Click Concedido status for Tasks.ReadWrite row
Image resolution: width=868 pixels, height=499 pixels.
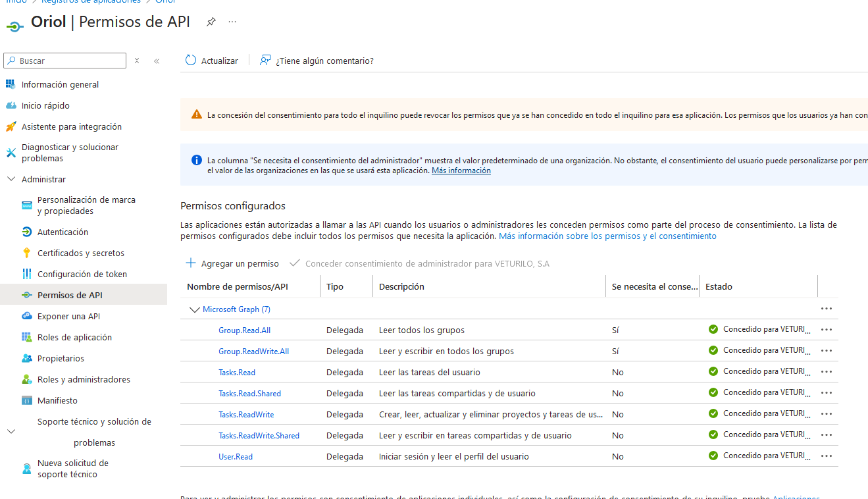click(x=759, y=413)
